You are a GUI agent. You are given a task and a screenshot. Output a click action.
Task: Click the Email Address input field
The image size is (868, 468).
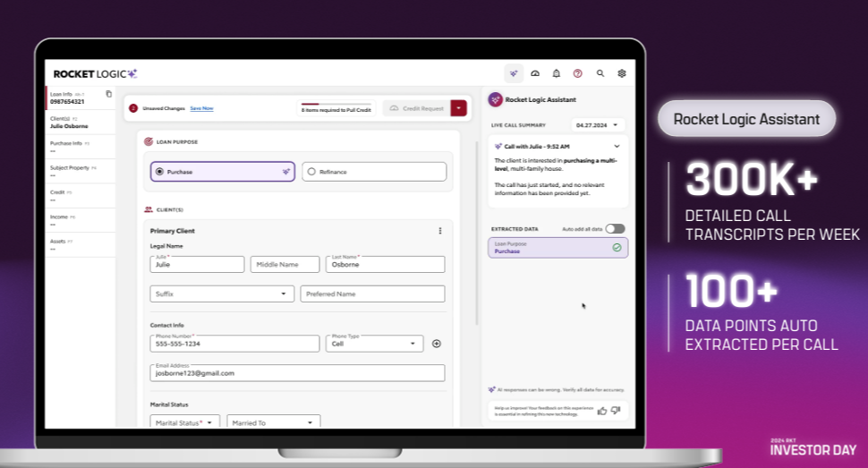pyautogui.click(x=297, y=373)
